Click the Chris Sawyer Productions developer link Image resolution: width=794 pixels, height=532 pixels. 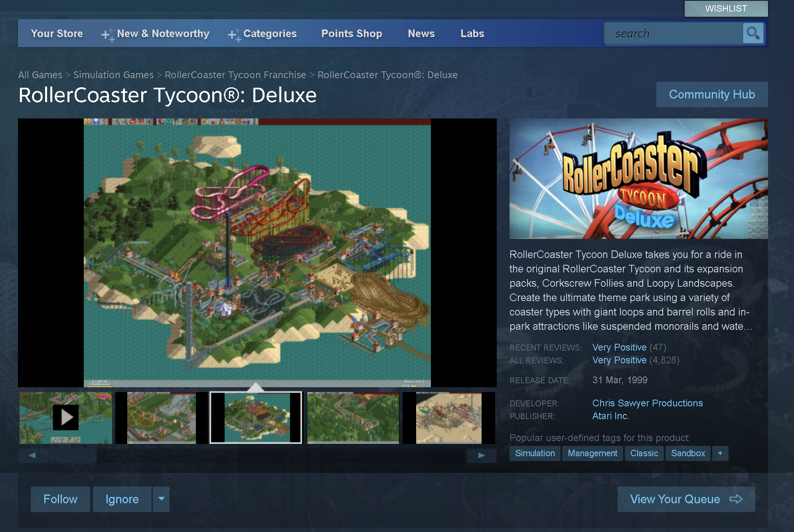pos(647,403)
